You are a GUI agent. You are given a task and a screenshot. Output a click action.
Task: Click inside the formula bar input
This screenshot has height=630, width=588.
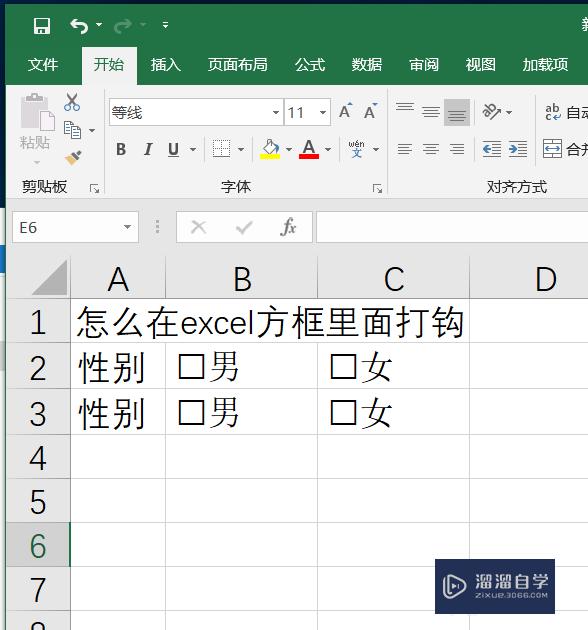point(452,227)
